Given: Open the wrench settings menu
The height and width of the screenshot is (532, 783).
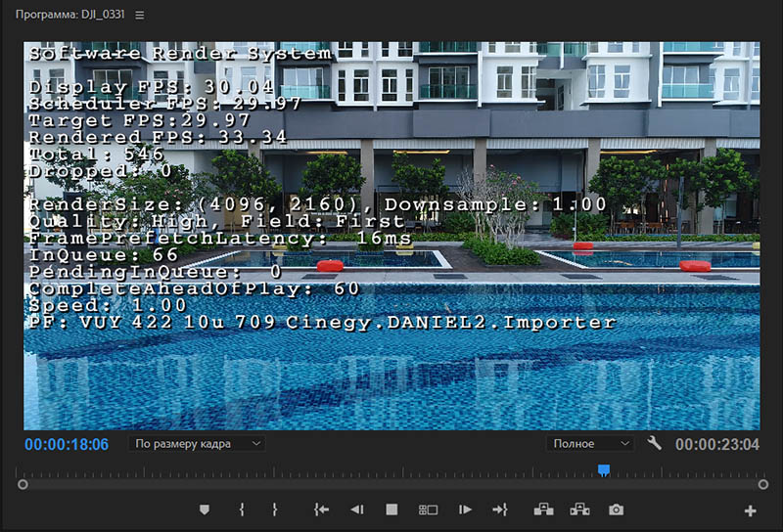Looking at the screenshot, I should (654, 443).
